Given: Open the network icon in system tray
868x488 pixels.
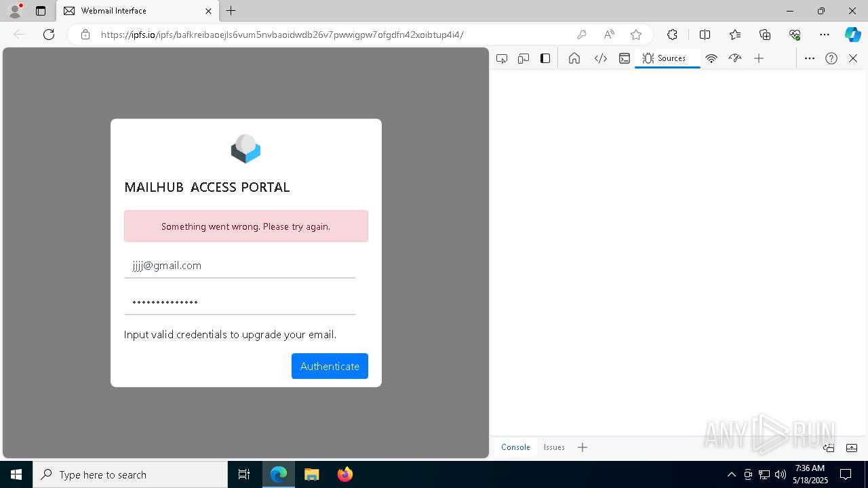Looking at the screenshot, I should pyautogui.click(x=764, y=474).
